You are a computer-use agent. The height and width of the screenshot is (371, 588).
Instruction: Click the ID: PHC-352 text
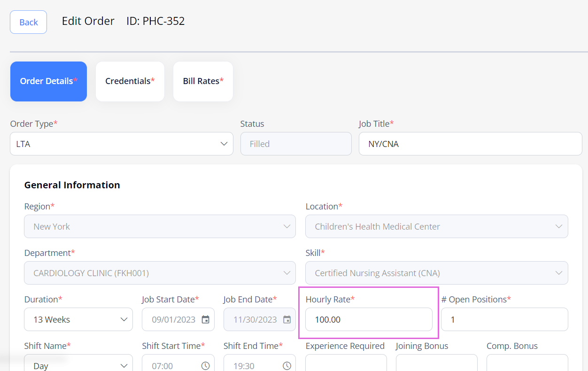155,21
